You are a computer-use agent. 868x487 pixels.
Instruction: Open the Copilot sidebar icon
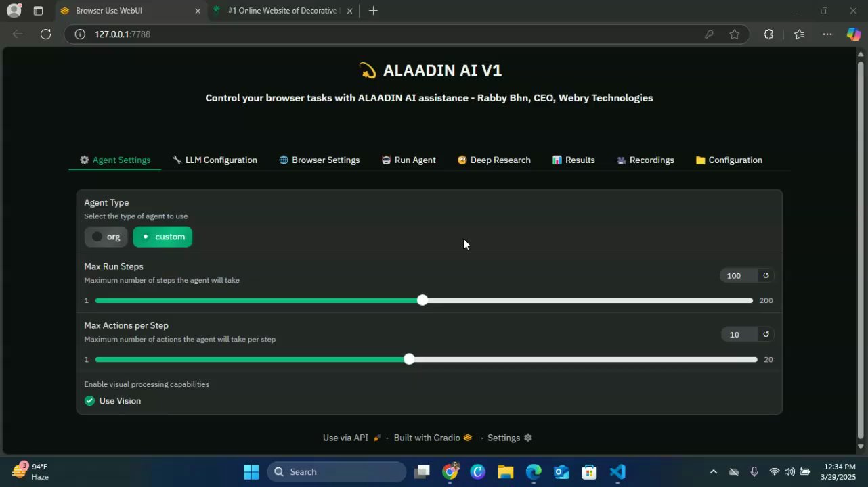(x=854, y=34)
